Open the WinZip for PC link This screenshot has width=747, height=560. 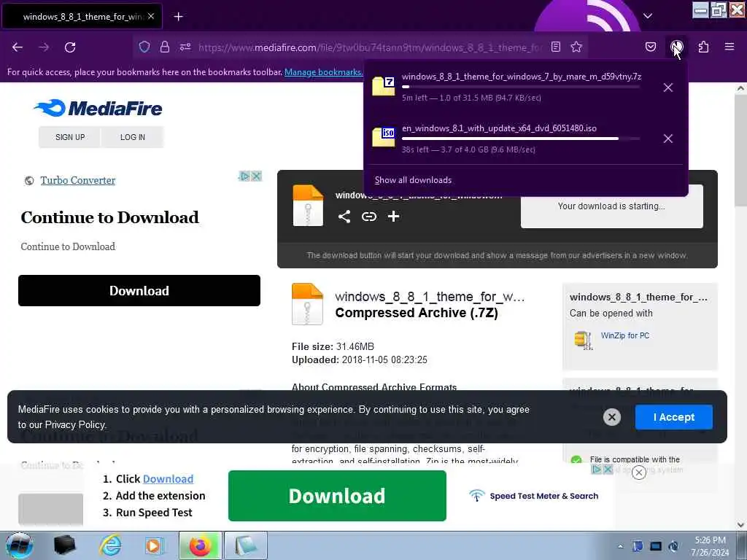[625, 335]
